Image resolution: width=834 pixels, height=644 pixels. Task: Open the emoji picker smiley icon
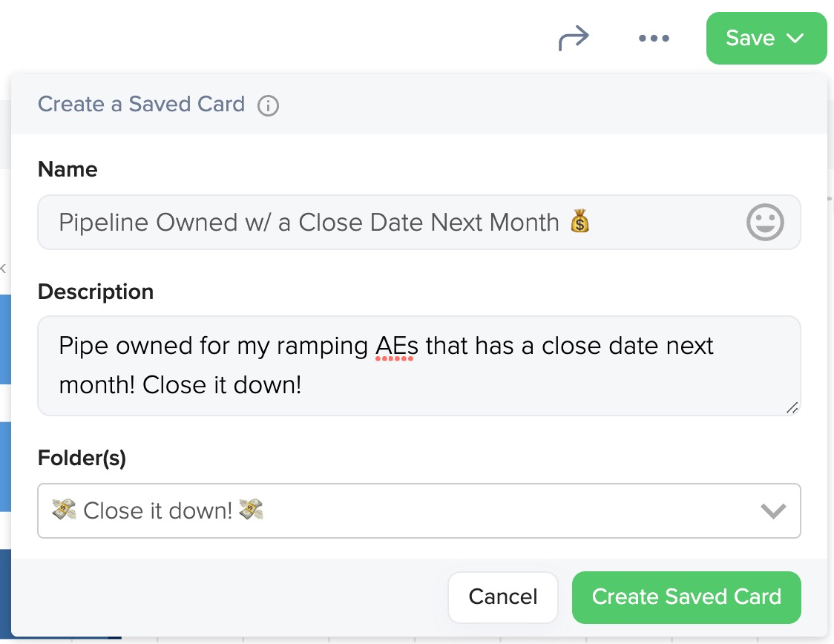(765, 223)
